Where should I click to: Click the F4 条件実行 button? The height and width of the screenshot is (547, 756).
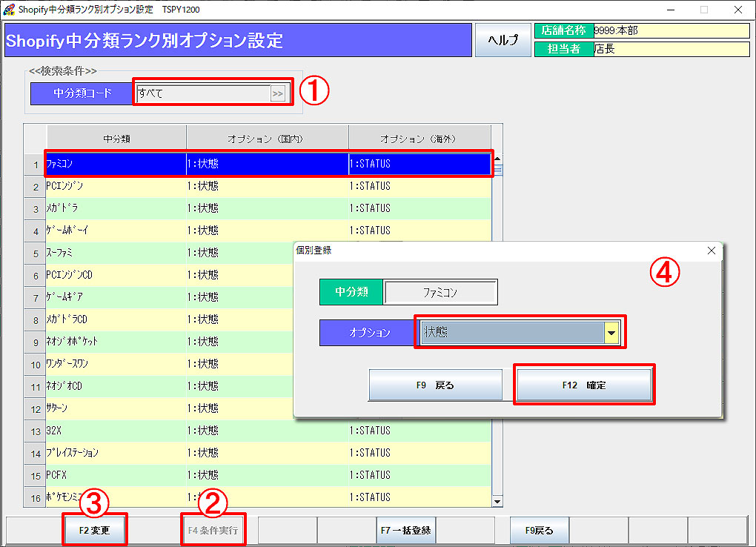[213, 530]
